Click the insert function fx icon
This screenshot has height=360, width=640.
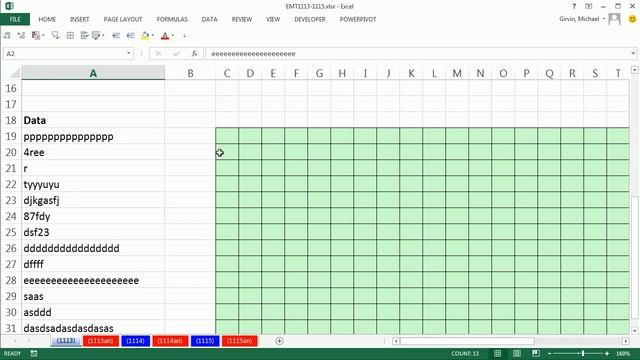tap(194, 53)
